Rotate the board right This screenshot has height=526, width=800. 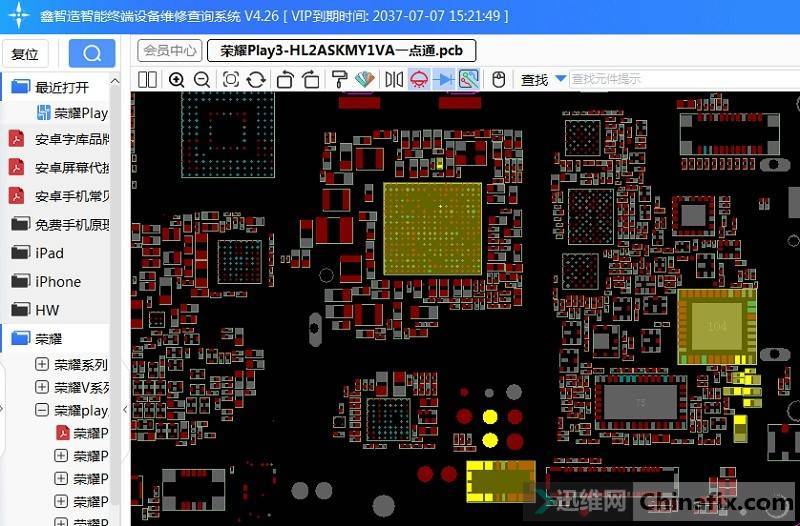pyautogui.click(x=311, y=79)
